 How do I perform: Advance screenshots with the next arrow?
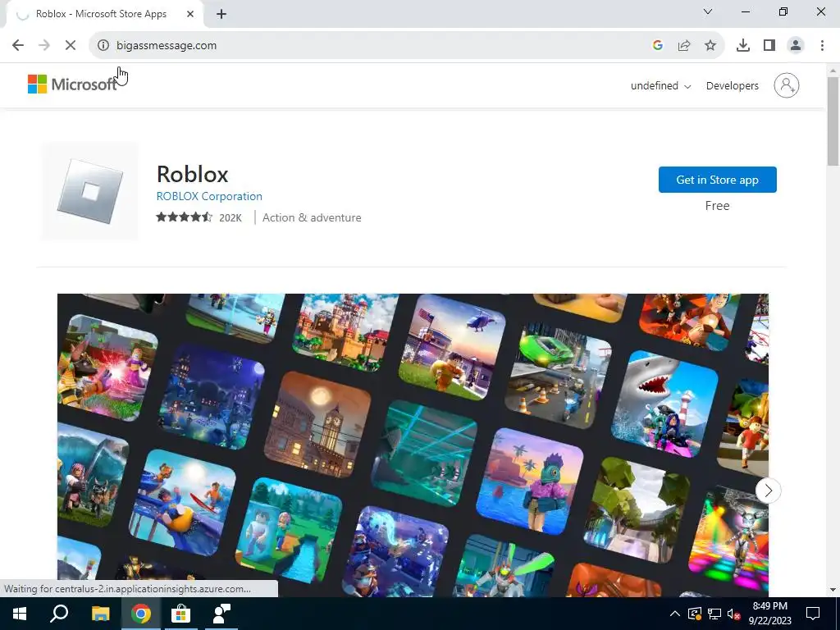click(x=768, y=491)
